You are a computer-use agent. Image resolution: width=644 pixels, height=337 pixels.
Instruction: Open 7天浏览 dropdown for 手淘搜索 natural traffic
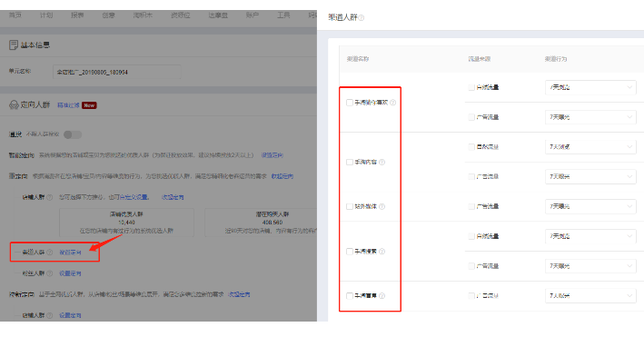590,236
